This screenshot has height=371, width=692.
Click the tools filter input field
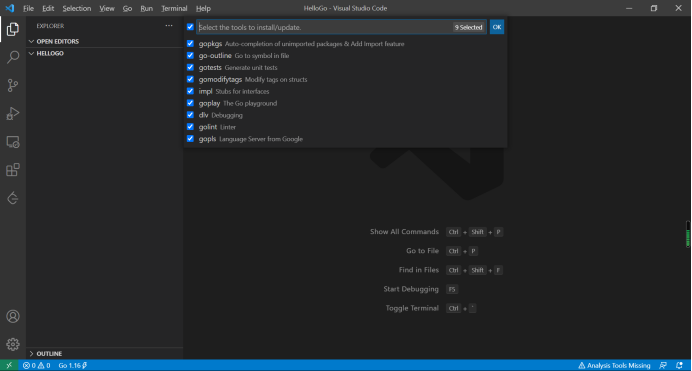324,27
